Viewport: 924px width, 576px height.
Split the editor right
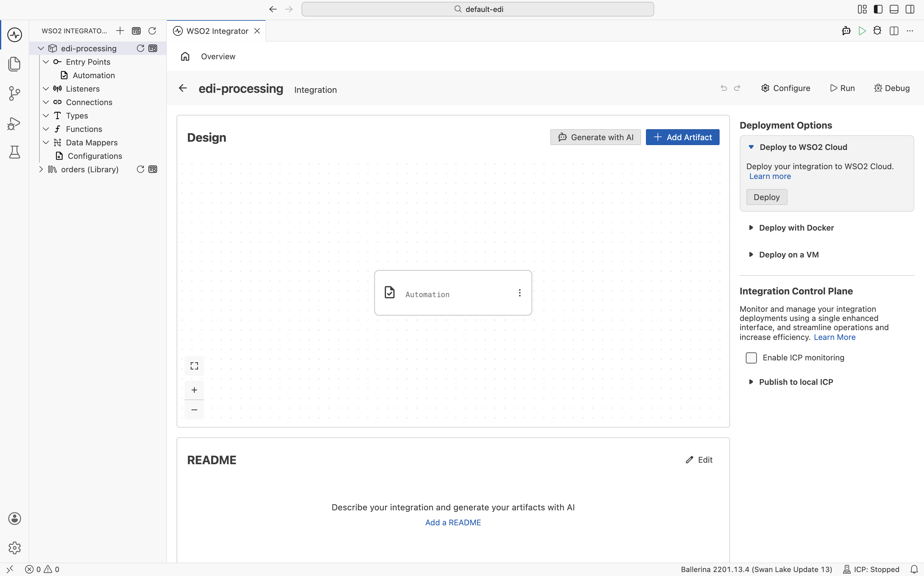click(894, 31)
